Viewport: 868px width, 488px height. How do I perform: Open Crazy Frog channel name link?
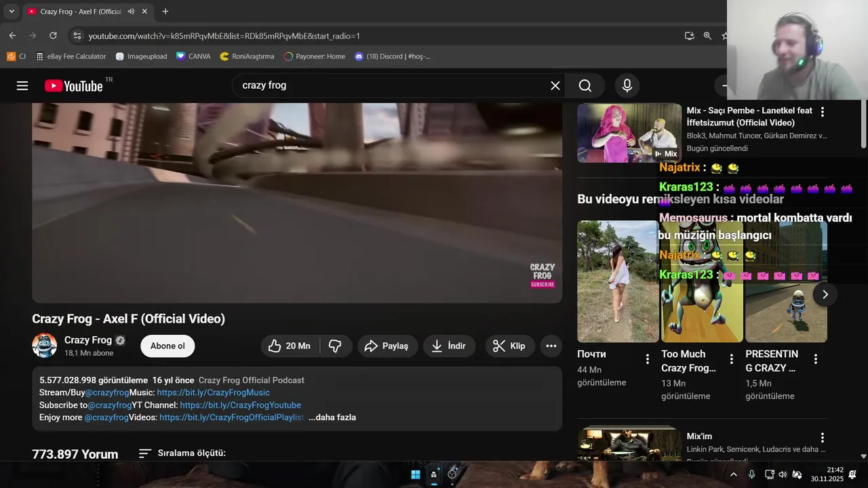[x=88, y=340]
